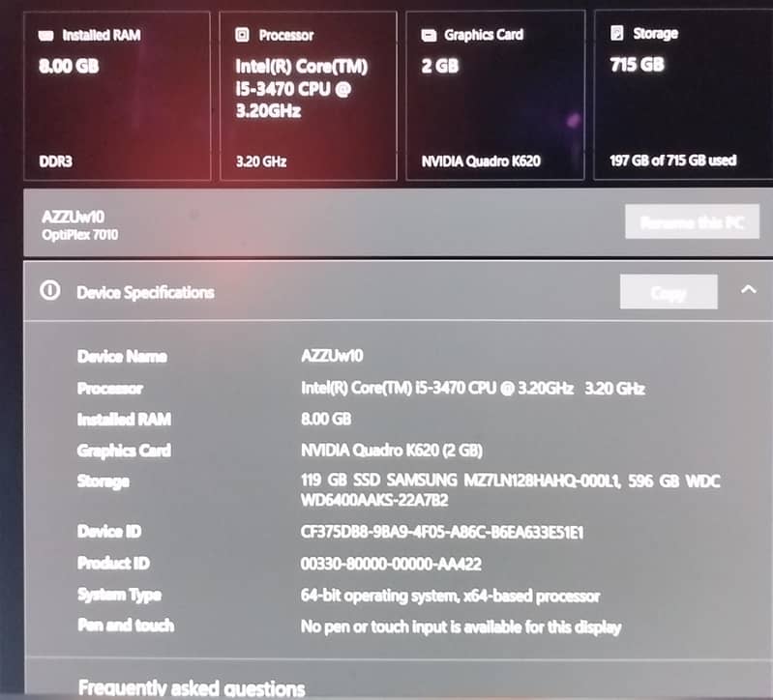This screenshot has width=773, height=700.
Task: Select the Processor summary card
Action: pos(308,96)
